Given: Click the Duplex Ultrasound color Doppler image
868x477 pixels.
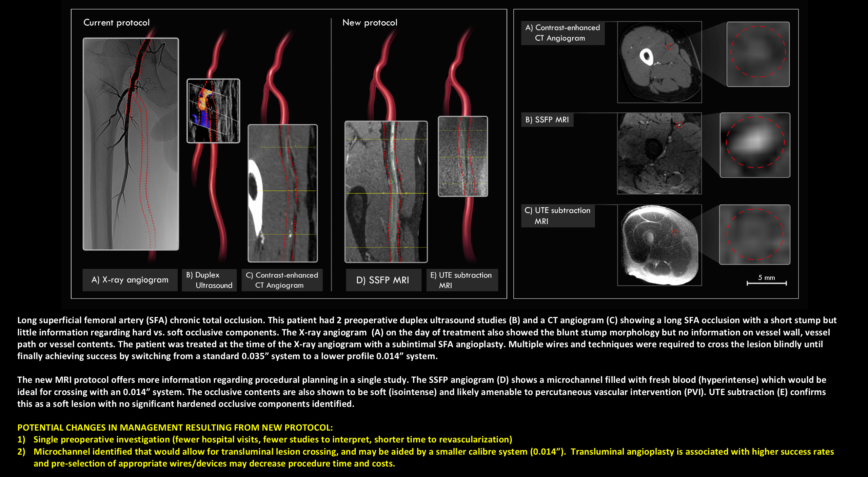Looking at the screenshot, I should [x=213, y=111].
